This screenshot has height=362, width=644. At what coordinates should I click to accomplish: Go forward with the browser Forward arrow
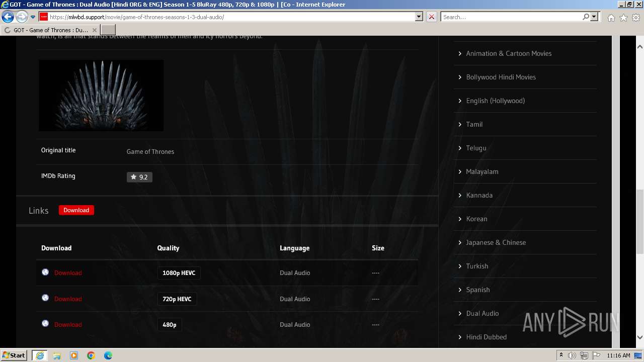click(22, 17)
